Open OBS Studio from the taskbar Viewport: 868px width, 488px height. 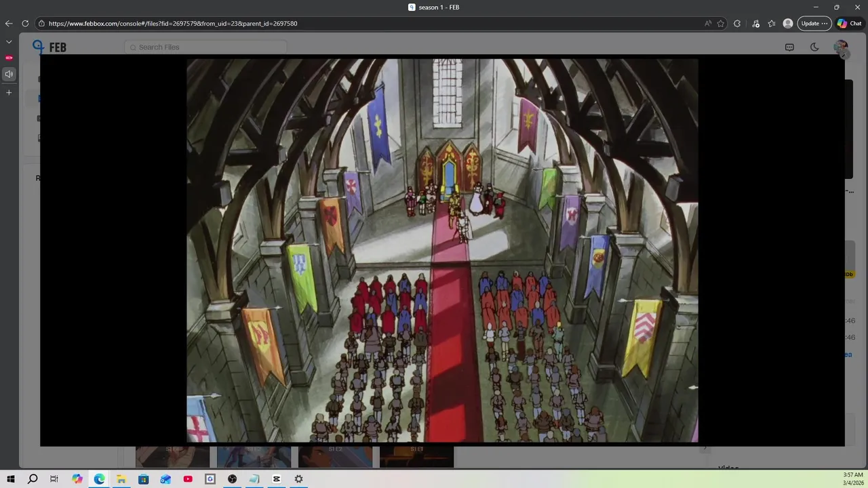point(233,479)
